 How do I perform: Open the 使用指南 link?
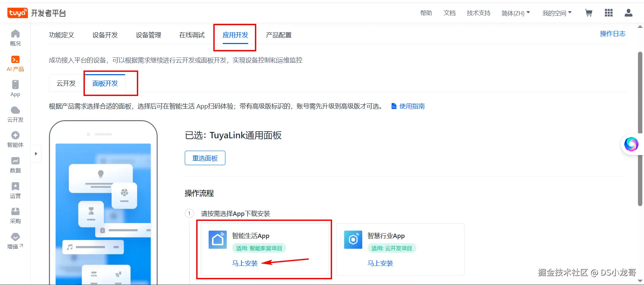408,106
